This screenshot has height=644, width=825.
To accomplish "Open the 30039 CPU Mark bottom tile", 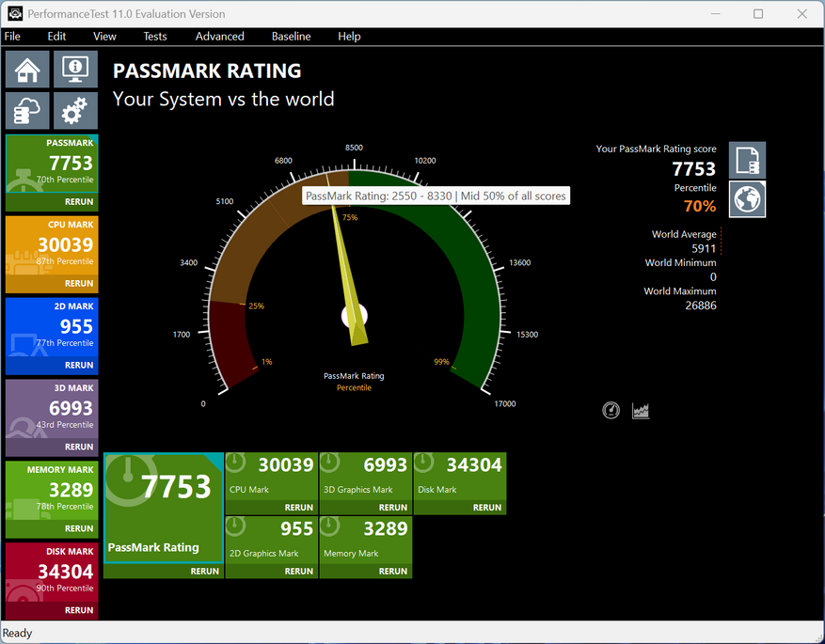I will [272, 477].
